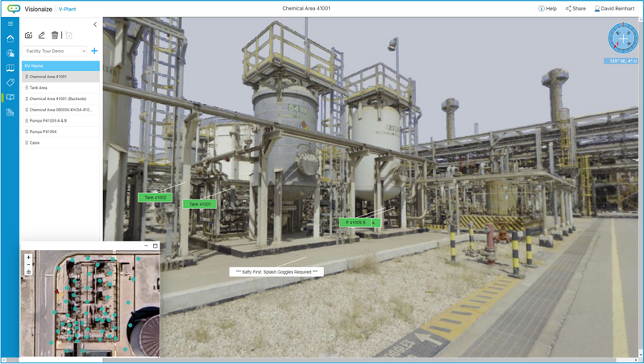Click the Tank 41002 green tag
Screen dimensions: 644x364
[154, 198]
